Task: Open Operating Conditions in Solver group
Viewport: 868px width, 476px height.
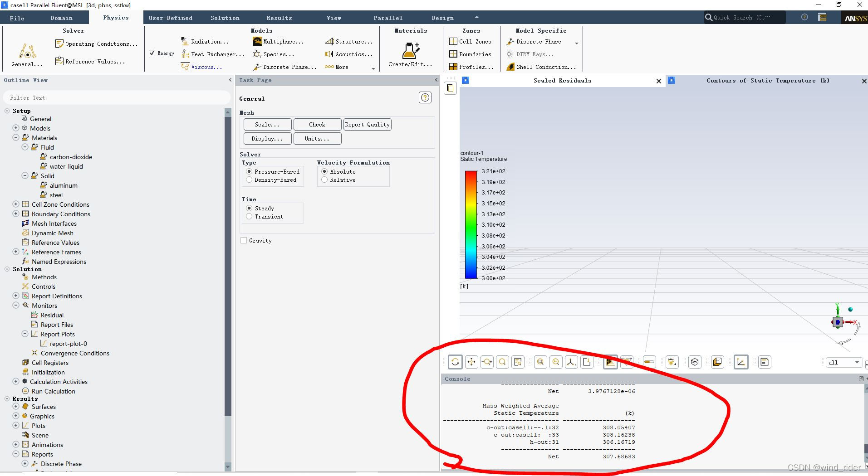Action: click(x=96, y=44)
